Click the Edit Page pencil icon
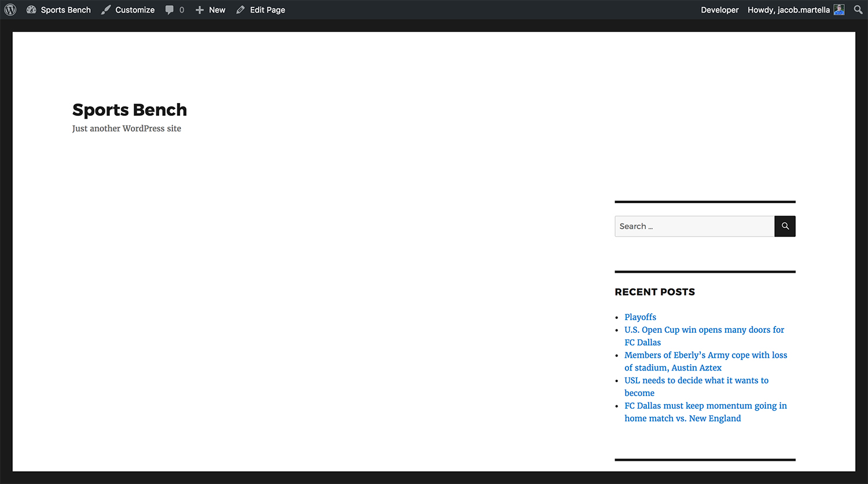Viewport: 868px width, 484px height. click(241, 10)
